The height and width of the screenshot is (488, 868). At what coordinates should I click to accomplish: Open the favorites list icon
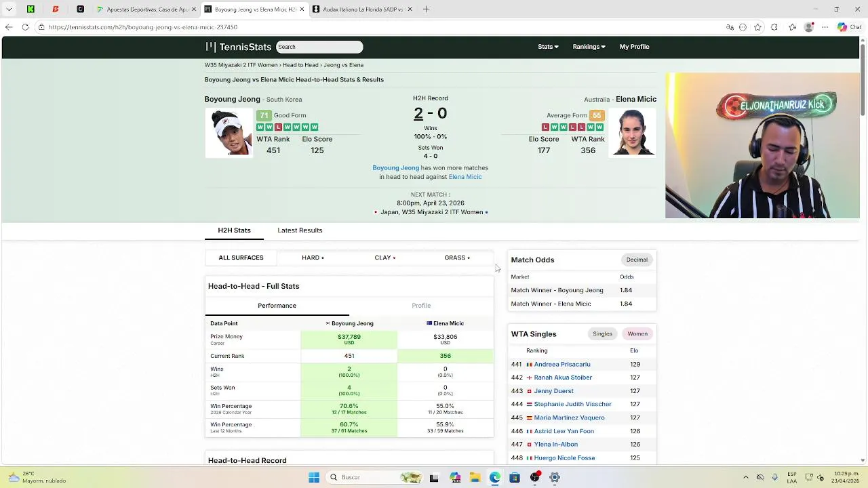(793, 27)
